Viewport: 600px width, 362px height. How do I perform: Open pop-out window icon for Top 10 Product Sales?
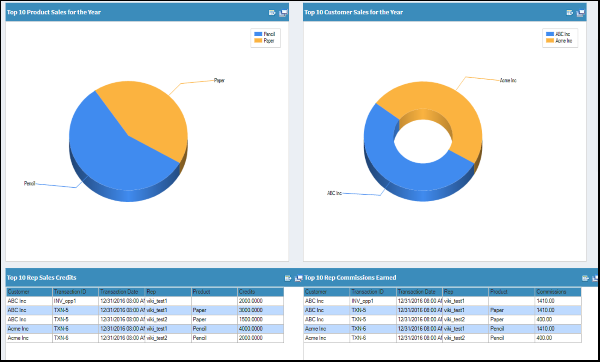[283, 13]
